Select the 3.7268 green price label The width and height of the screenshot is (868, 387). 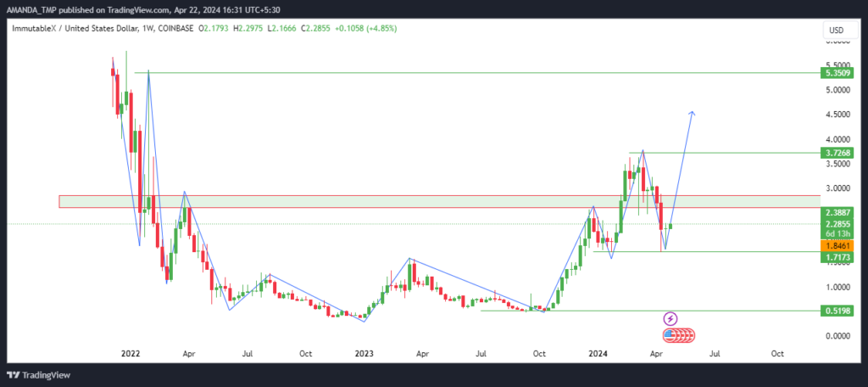tap(837, 153)
